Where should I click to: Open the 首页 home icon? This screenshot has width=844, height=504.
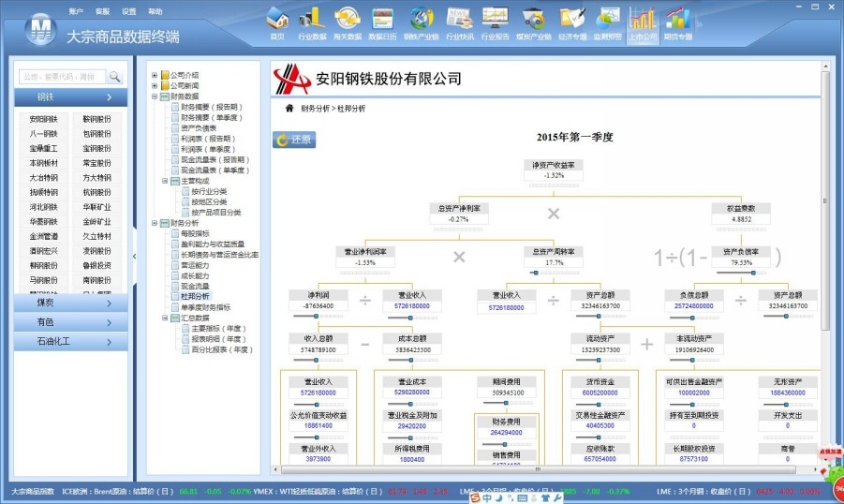[x=277, y=23]
